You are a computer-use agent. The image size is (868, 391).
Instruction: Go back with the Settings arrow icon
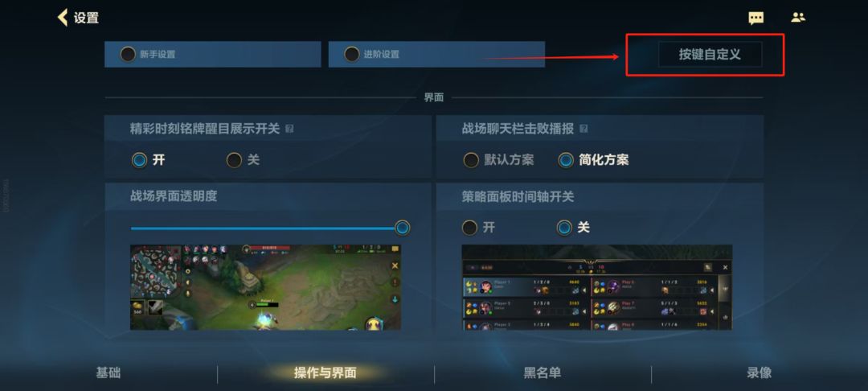point(63,17)
